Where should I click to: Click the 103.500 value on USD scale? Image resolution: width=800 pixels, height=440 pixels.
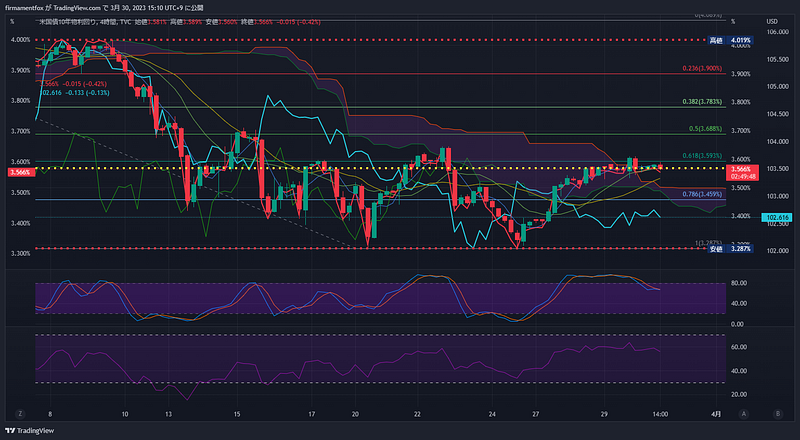point(777,168)
